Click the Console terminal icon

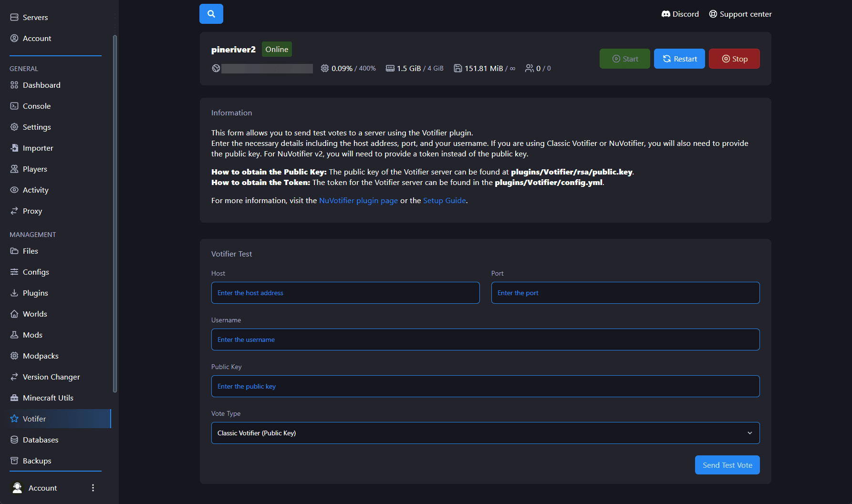coord(14,106)
